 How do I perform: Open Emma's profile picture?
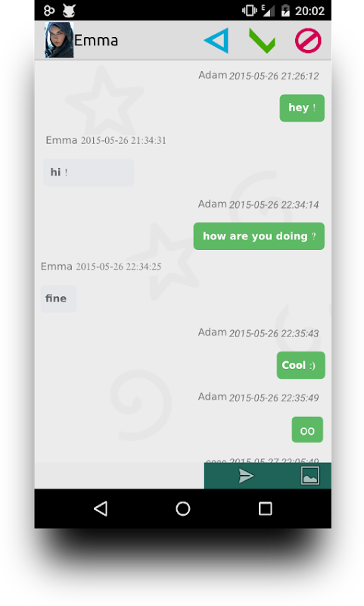coord(59,40)
